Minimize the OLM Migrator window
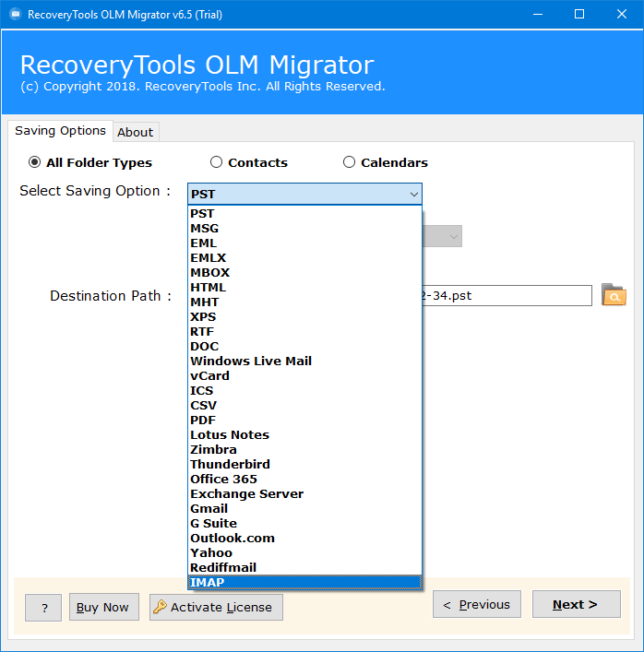This screenshot has width=644, height=652. (x=538, y=15)
